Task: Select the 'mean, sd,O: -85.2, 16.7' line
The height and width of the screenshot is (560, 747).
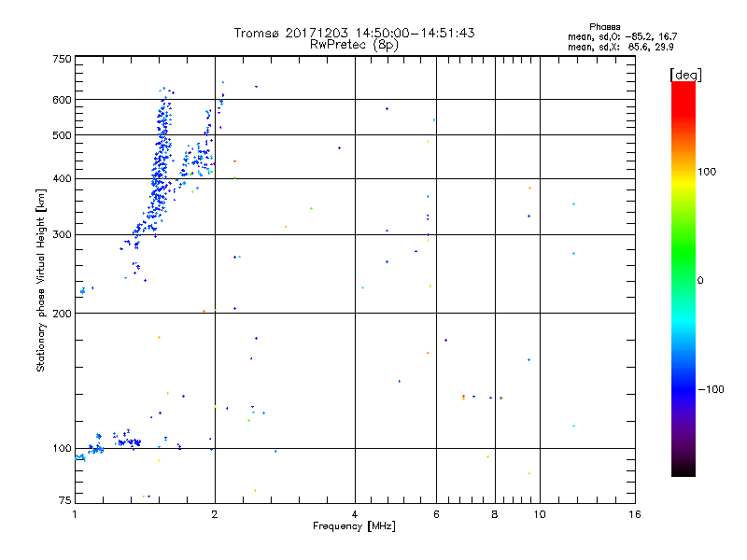Action: 622,36
